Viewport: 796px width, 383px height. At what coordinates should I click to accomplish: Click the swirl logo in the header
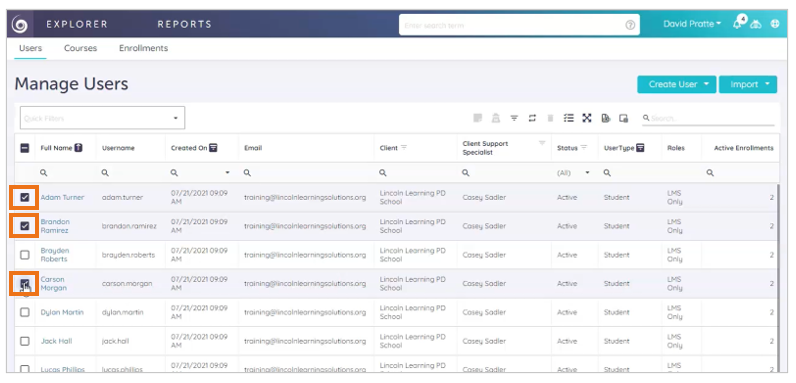pyautogui.click(x=21, y=24)
